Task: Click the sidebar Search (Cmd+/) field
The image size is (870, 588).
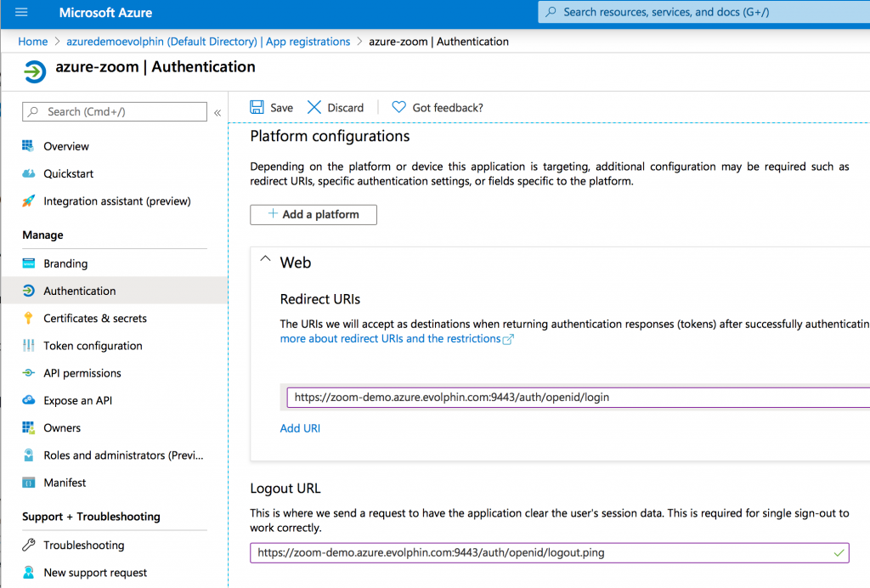Action: point(115,111)
